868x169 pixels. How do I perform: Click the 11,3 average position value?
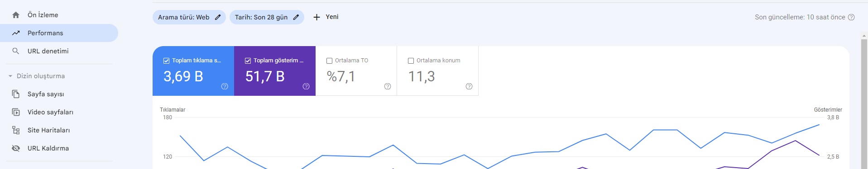click(422, 76)
